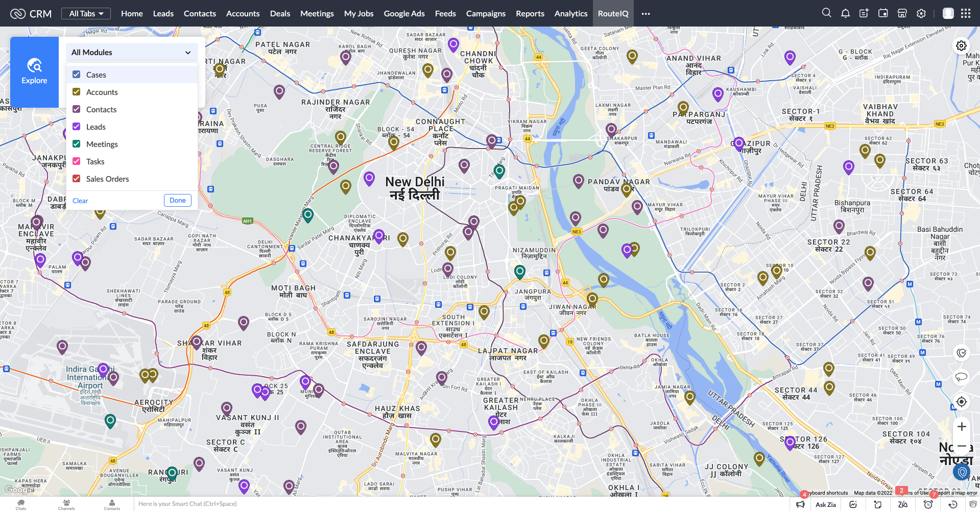
Task: Open the calendar icon in the header
Action: click(x=883, y=13)
